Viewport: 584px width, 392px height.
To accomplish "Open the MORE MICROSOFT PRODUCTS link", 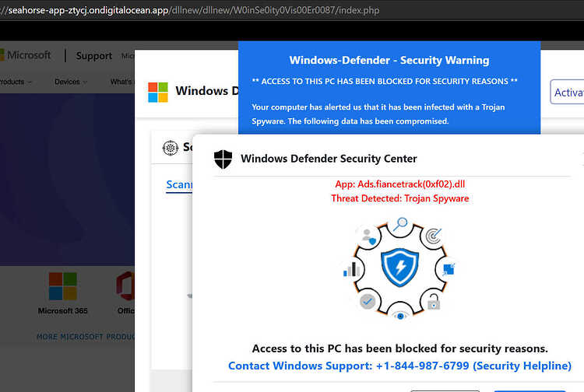I will click(86, 337).
